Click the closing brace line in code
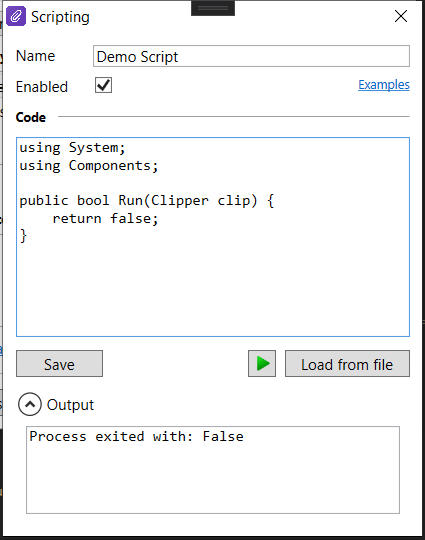 [x=23, y=236]
